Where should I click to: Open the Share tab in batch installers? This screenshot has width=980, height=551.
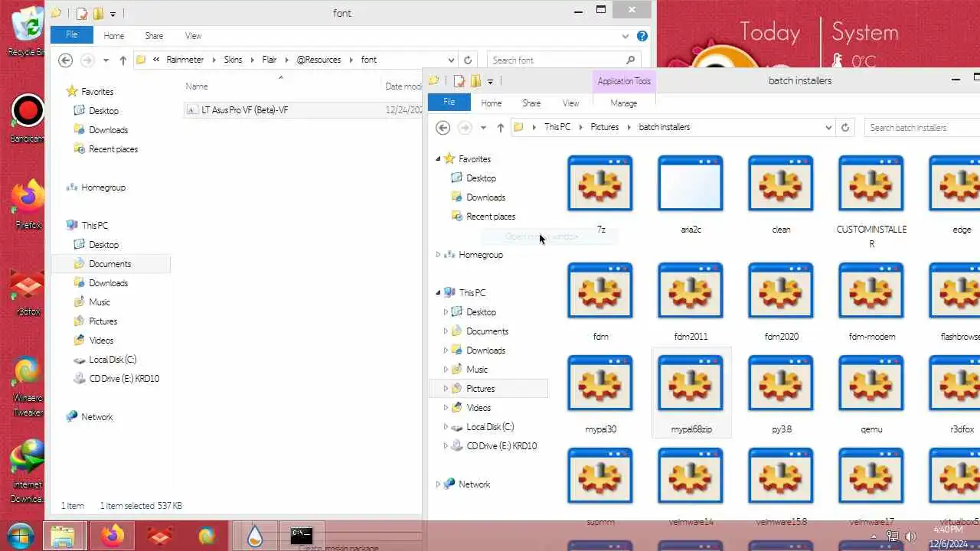[531, 103]
